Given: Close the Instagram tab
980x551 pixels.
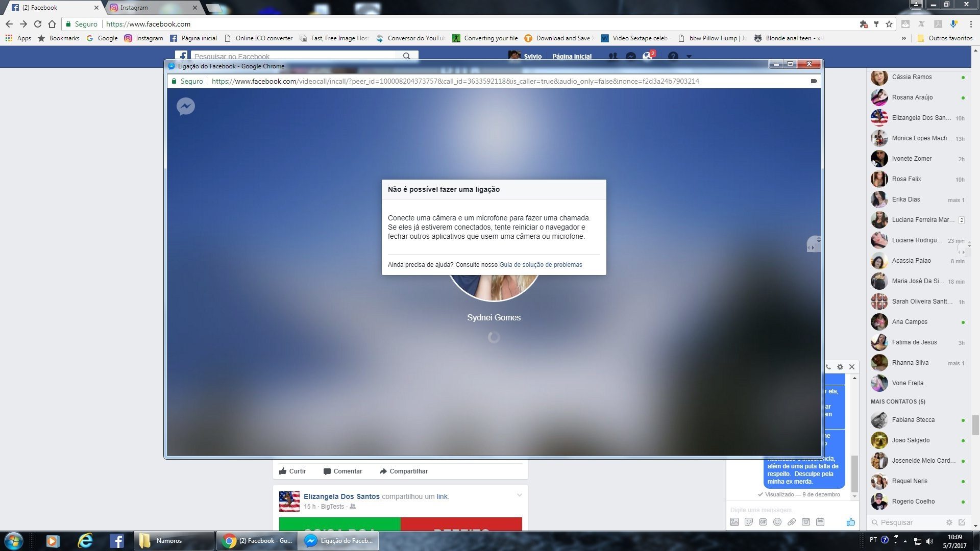Looking at the screenshot, I should [194, 8].
